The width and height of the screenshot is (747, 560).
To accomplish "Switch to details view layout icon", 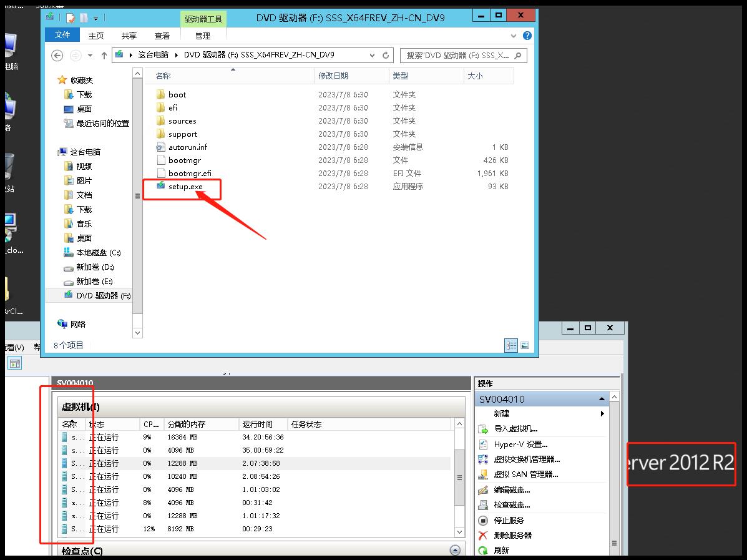I will (511, 345).
